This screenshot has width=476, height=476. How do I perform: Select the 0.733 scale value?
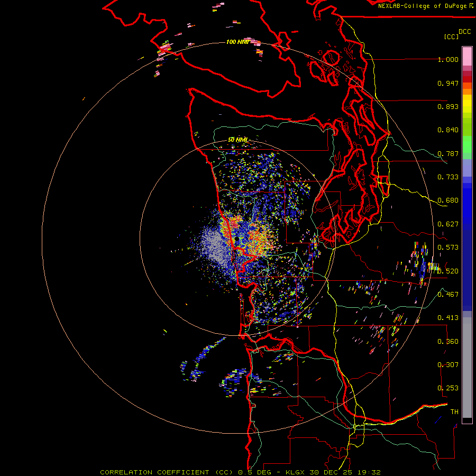tap(448, 177)
